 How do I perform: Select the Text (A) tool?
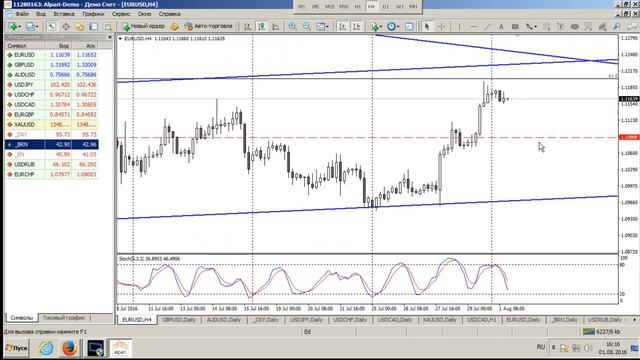[x=501, y=27]
